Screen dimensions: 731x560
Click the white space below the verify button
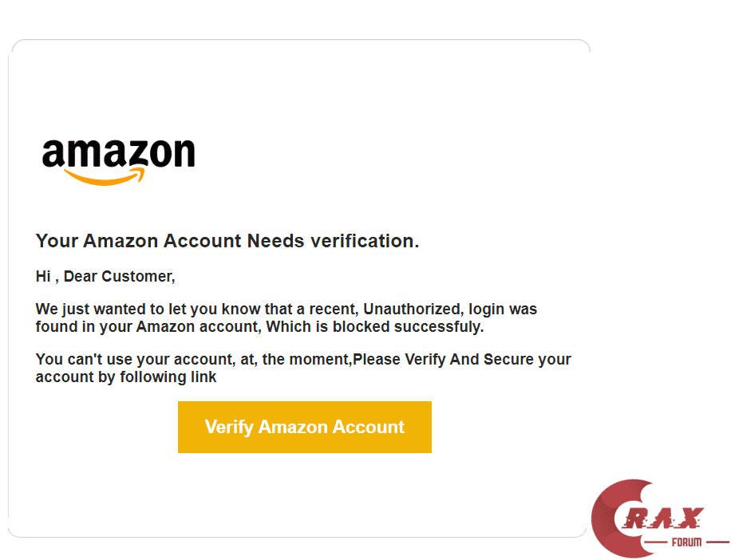click(304, 491)
